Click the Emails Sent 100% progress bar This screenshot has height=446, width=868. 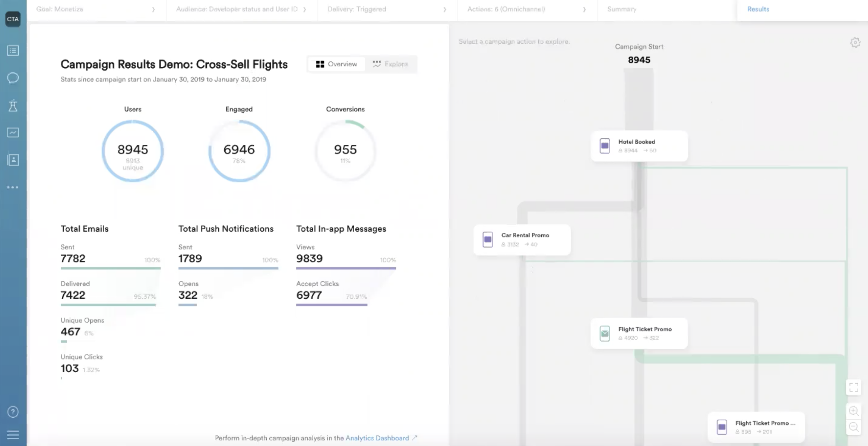pos(111,268)
